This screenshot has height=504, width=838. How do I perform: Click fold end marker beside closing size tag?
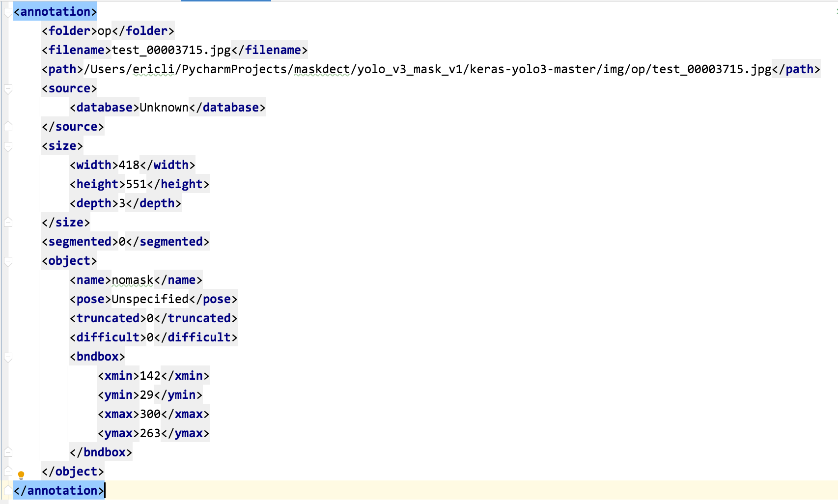point(8,223)
